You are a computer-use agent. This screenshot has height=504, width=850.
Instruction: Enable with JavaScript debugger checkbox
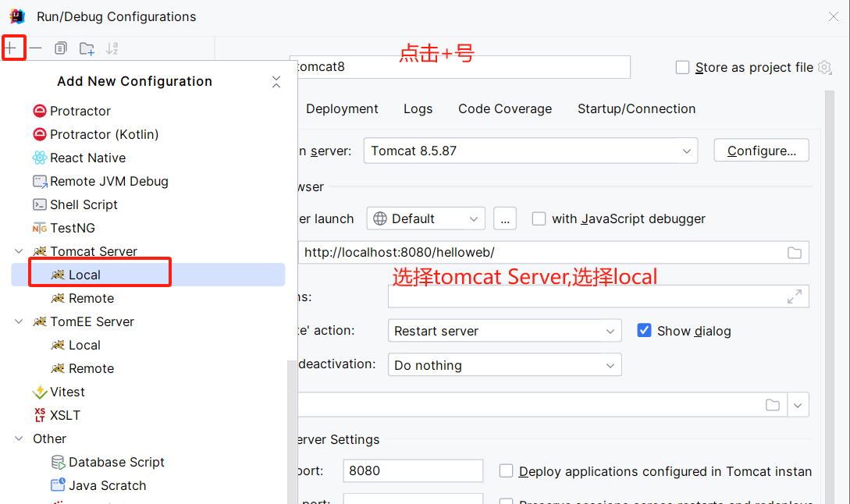(539, 219)
